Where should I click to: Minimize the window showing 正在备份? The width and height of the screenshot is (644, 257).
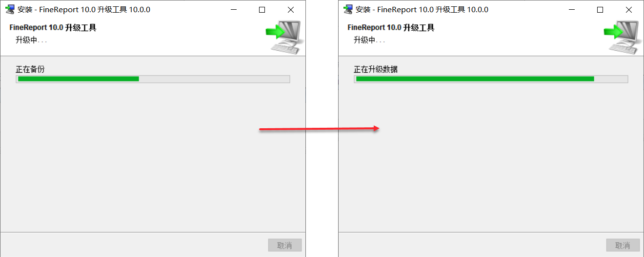coord(234,10)
